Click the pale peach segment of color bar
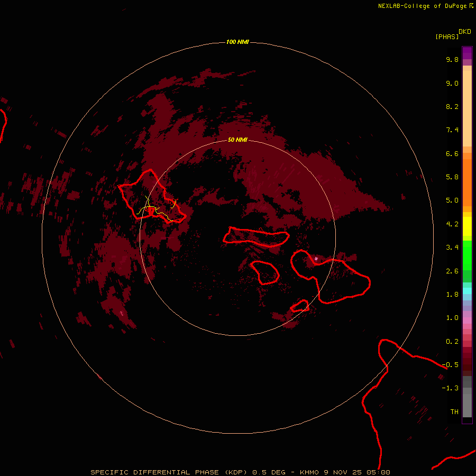 467,108
